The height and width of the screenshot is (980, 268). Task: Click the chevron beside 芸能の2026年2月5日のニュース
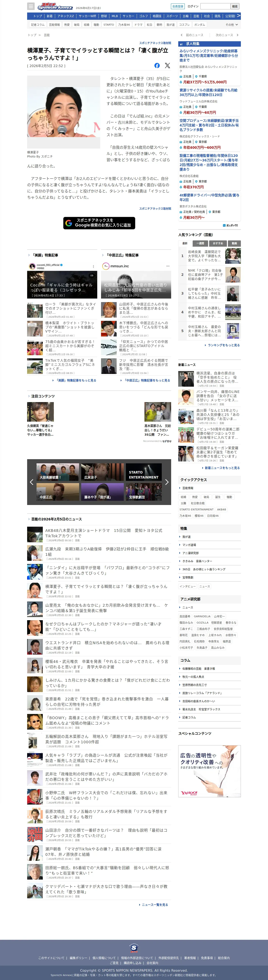click(x=29, y=519)
